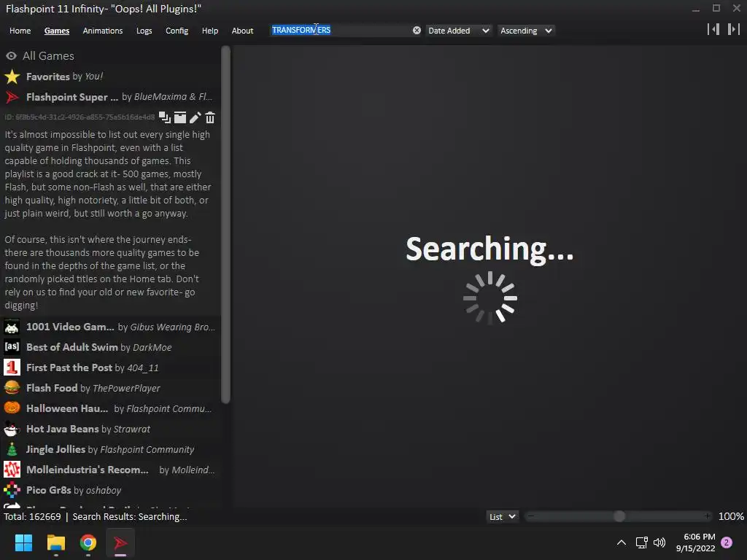Select All Games in the sidebar
747x560 pixels.
click(x=111, y=56)
